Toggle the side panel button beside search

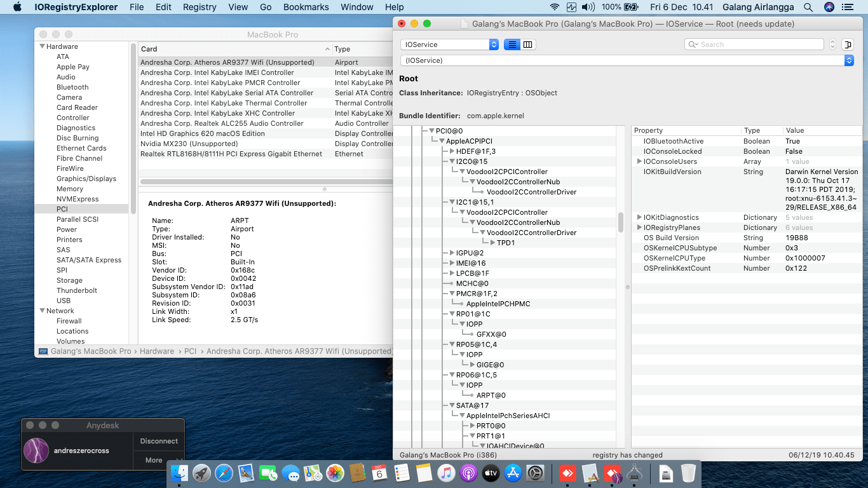pos(848,44)
